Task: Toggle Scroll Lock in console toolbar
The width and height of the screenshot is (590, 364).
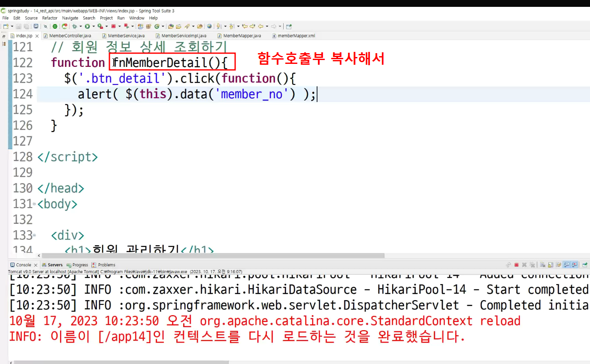Action: click(551, 265)
